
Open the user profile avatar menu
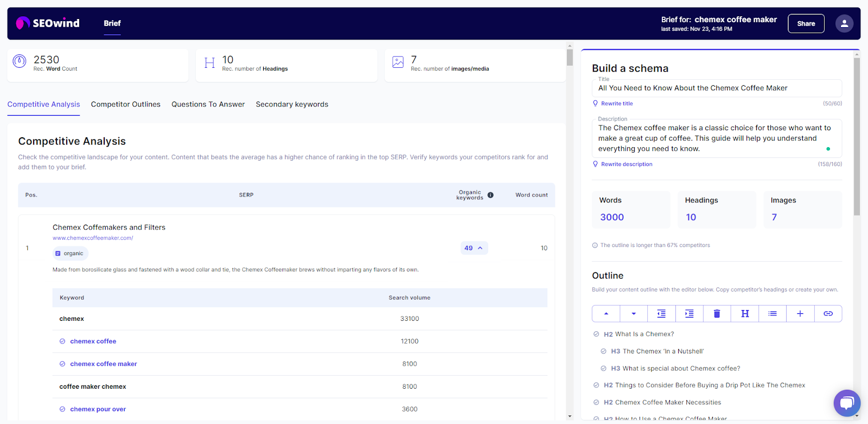click(x=844, y=23)
